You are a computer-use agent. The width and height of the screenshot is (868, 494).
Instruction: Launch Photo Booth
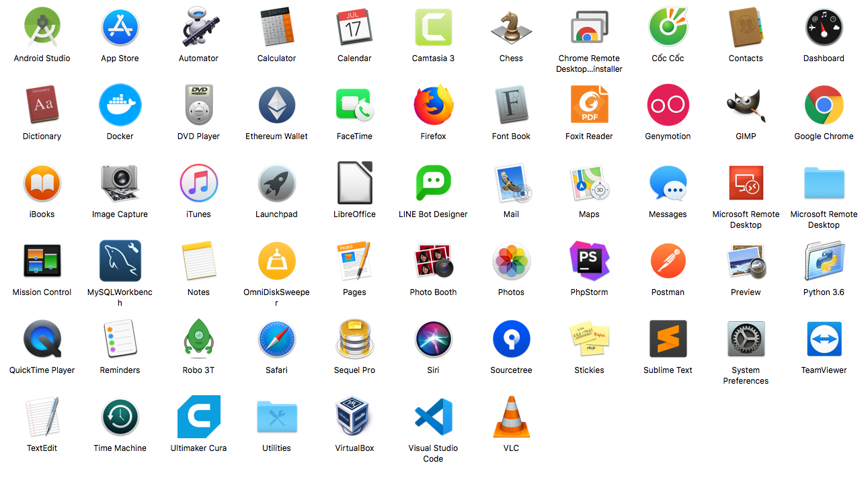(433, 261)
